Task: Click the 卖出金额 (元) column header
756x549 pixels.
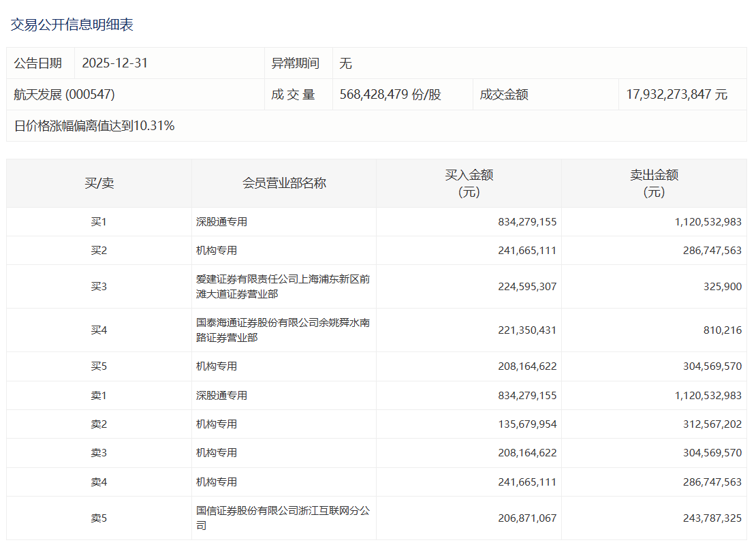Action: 654,183
